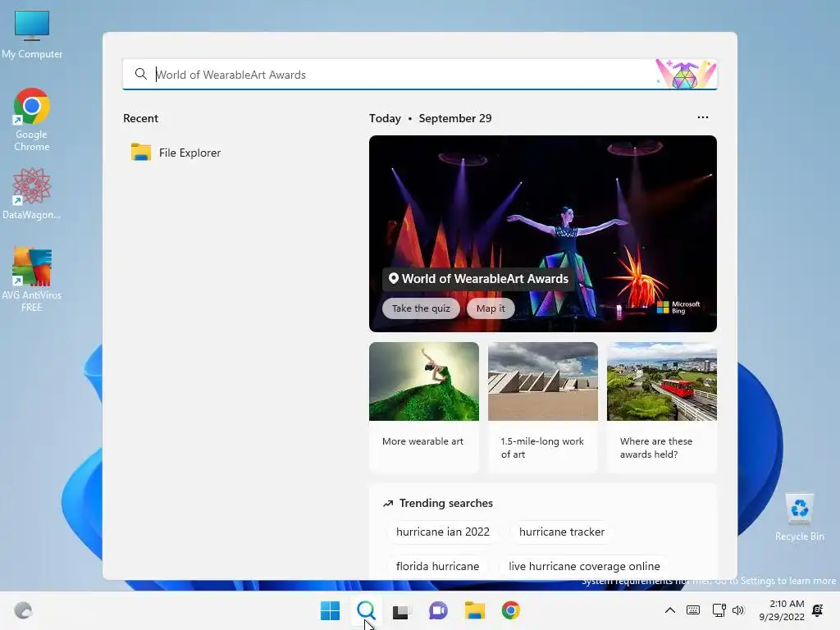The width and height of the screenshot is (840, 630).
Task: Click the widgets icon at the taskbar's left end
Action: [x=23, y=610]
